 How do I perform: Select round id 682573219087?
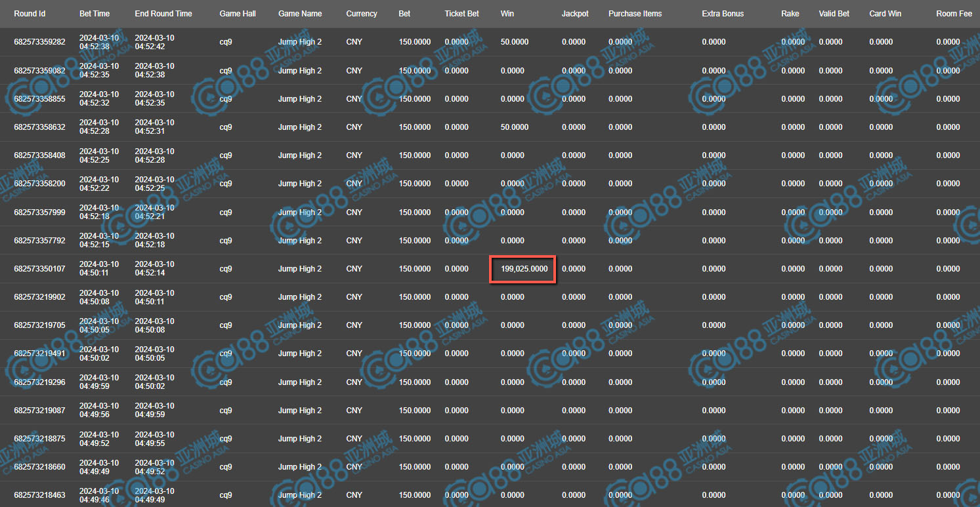39,411
